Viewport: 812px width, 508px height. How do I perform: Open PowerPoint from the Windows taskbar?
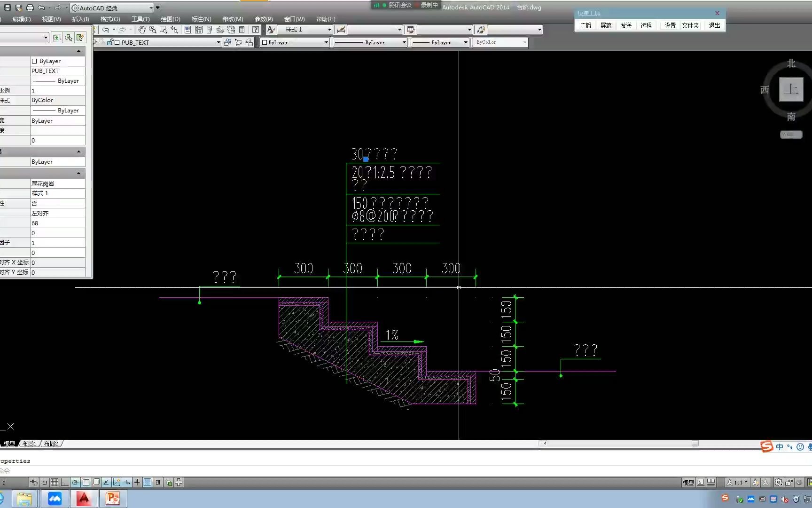coord(113,499)
